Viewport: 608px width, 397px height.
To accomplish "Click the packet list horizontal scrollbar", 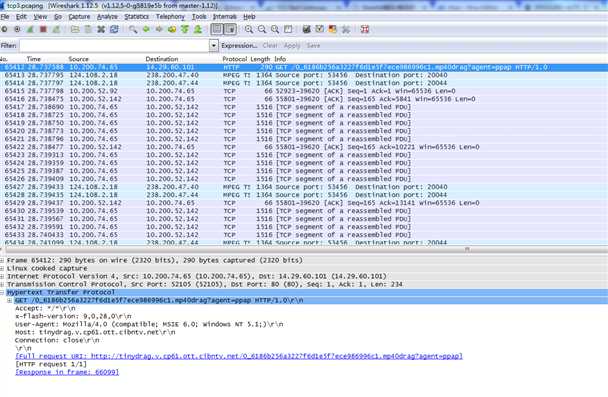I will coord(304,249).
